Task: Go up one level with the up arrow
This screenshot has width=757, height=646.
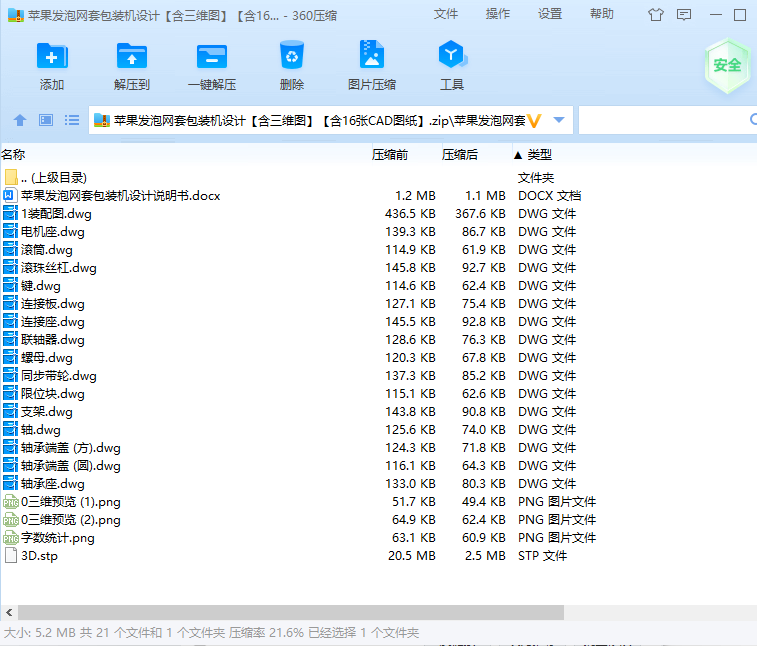Action: coord(20,120)
